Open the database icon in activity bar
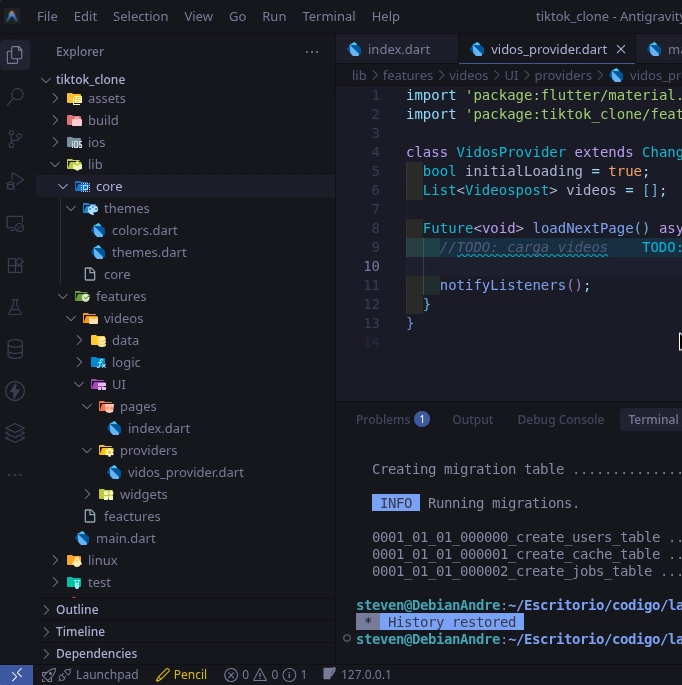The height and width of the screenshot is (685, 682). (x=15, y=349)
